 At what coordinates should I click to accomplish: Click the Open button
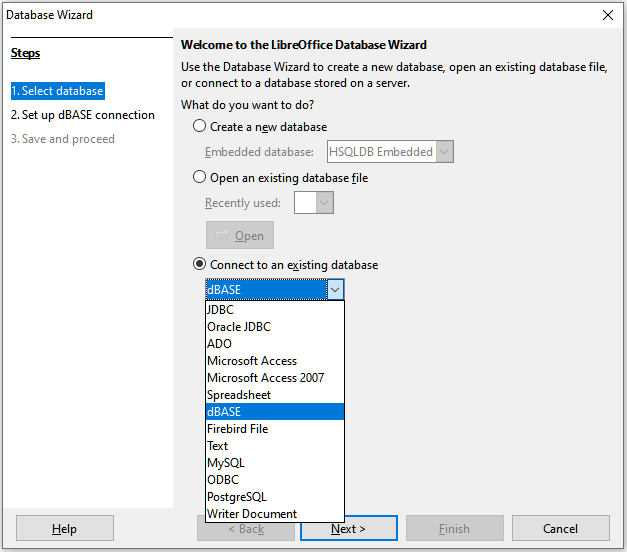pos(240,235)
